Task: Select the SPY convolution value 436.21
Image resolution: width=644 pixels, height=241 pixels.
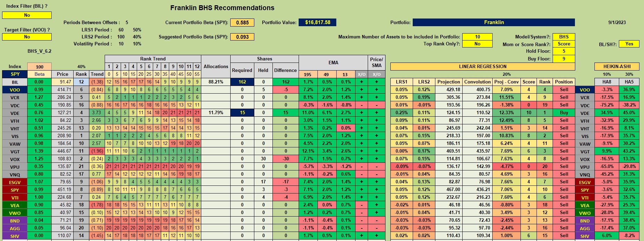Action: click(477, 190)
